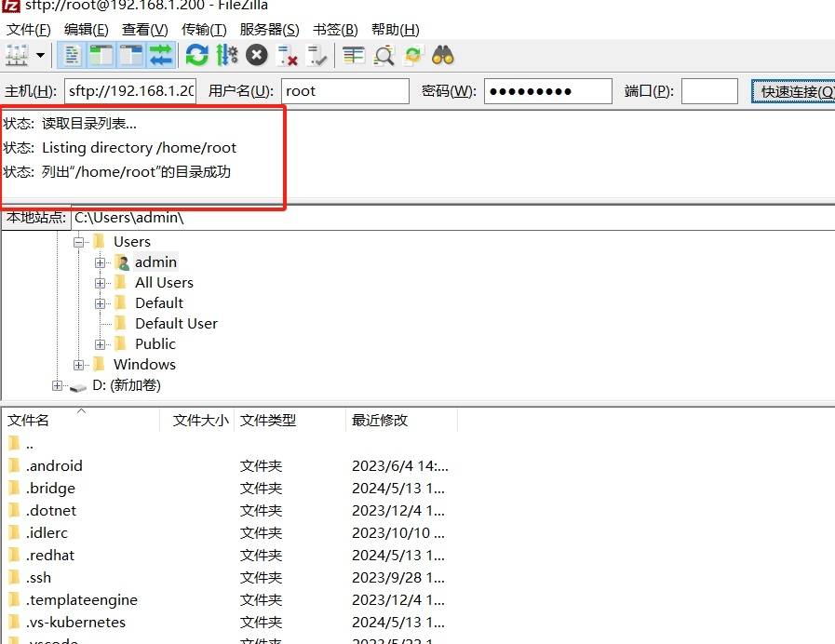Toggle local directory tree display

click(x=101, y=56)
